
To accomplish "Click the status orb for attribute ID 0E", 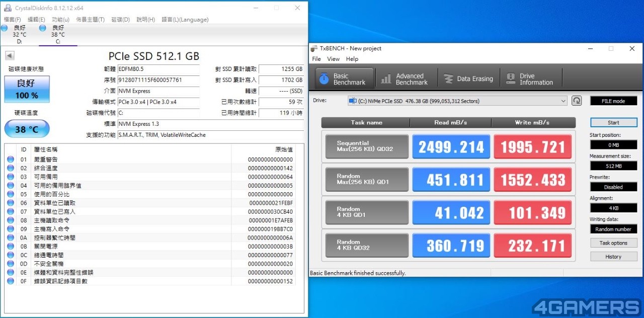I will pos(11,272).
